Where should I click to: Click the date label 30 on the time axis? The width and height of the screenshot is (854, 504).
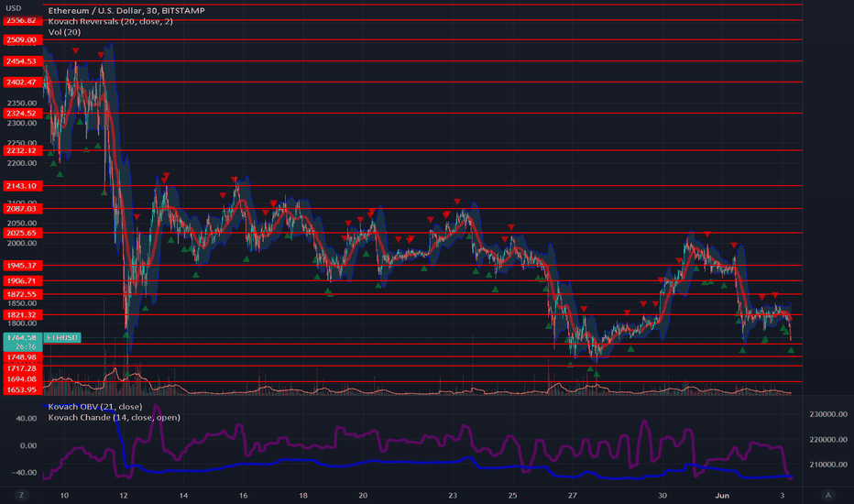pyautogui.click(x=662, y=495)
